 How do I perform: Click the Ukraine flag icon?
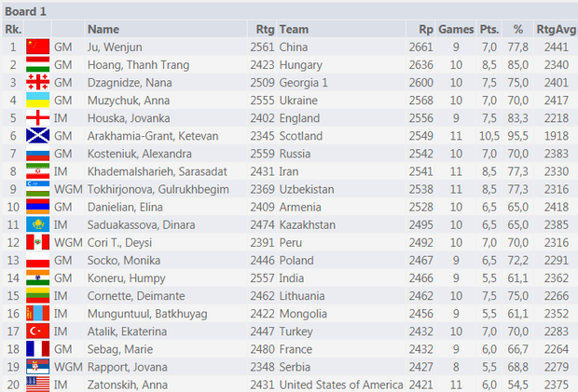37,101
